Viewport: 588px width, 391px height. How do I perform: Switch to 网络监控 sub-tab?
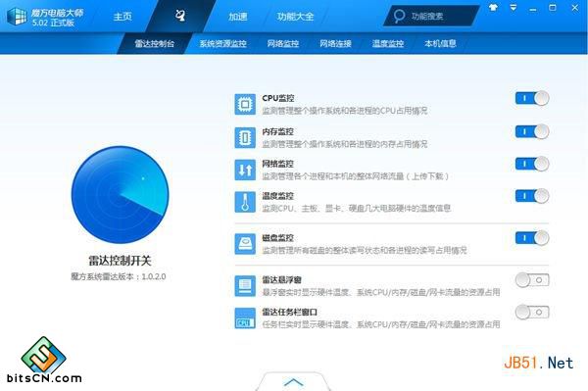(x=283, y=43)
